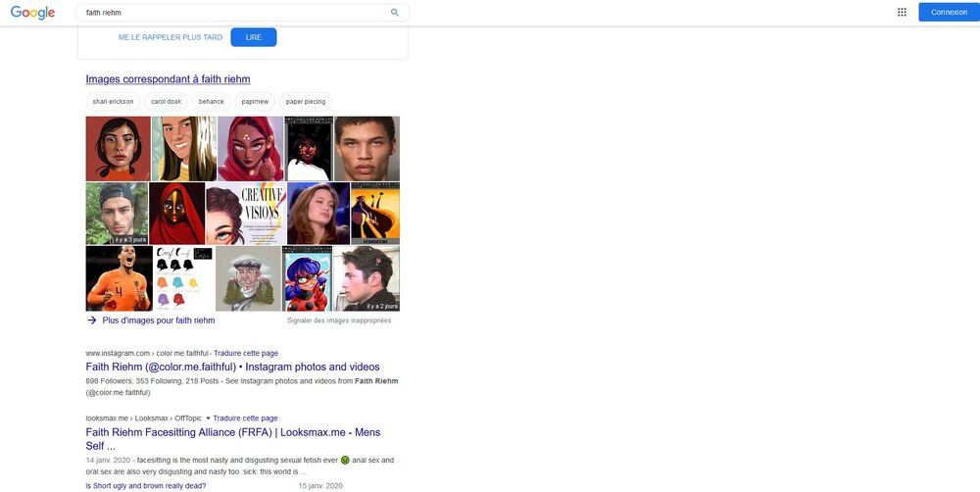Open portrait of woman on red background
980x492 pixels.
click(x=119, y=149)
